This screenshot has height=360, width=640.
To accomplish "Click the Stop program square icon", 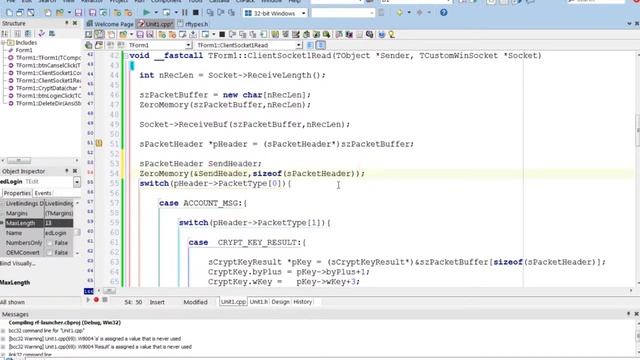I will [x=196, y=13].
